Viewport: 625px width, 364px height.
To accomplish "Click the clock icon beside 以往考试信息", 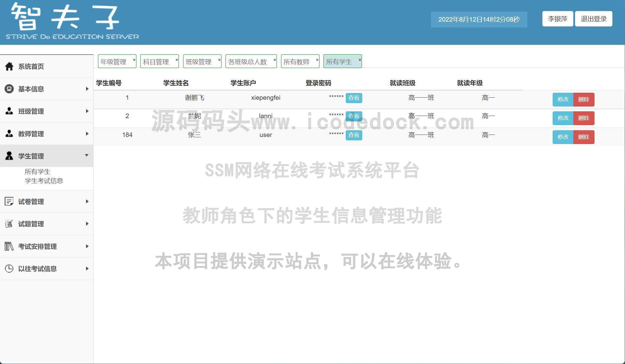I will [x=9, y=268].
